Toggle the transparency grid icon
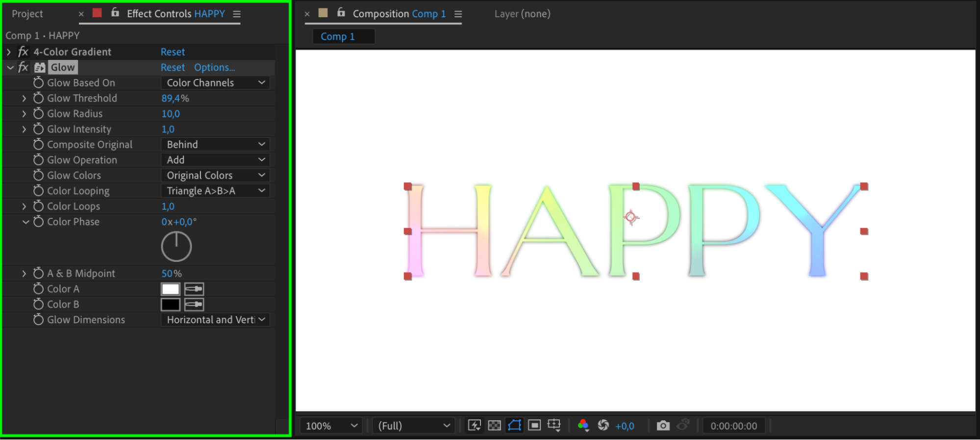Screen dimensions: 980x440 click(494, 425)
